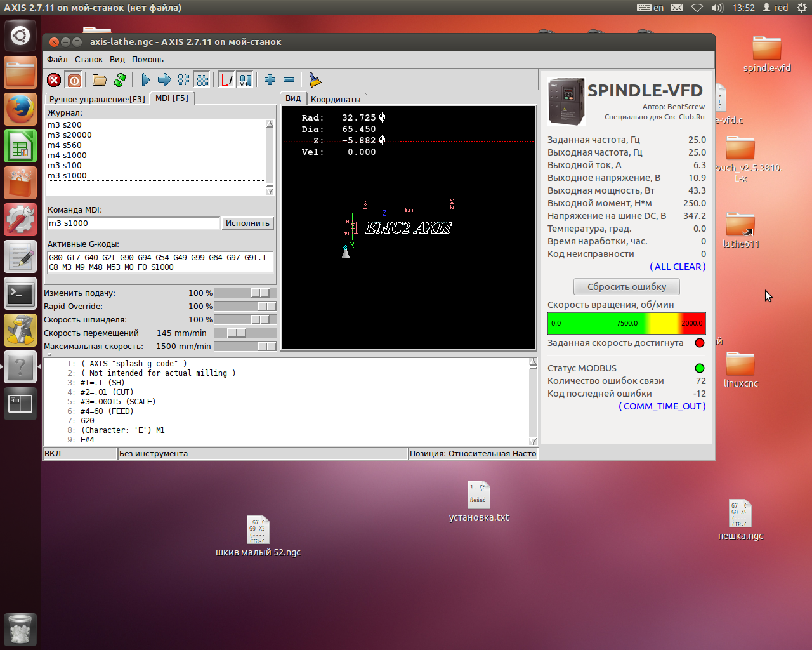
Task: Select journal entry 'm4 s1000'
Action: click(x=156, y=156)
